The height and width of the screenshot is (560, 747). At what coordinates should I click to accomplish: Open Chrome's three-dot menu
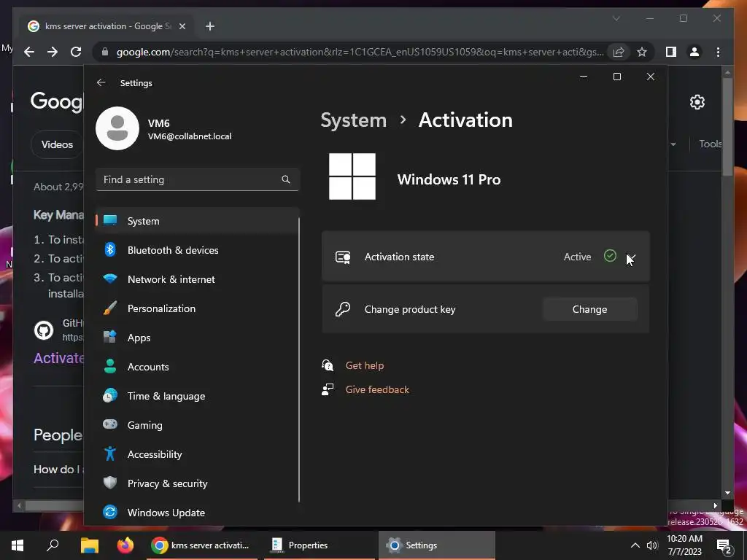(x=718, y=52)
